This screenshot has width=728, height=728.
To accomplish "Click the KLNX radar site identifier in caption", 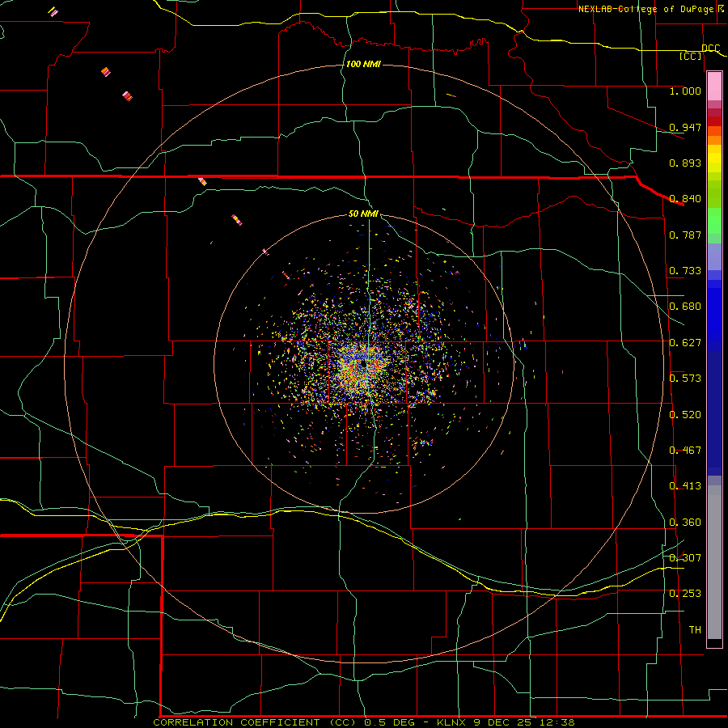I will tap(453, 722).
